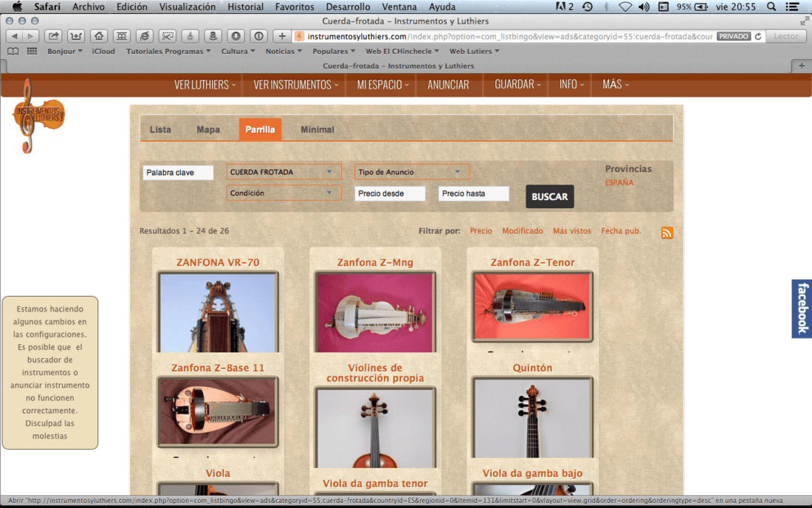Click the Precio desde input field
The height and width of the screenshot is (508, 812).
[390, 193]
